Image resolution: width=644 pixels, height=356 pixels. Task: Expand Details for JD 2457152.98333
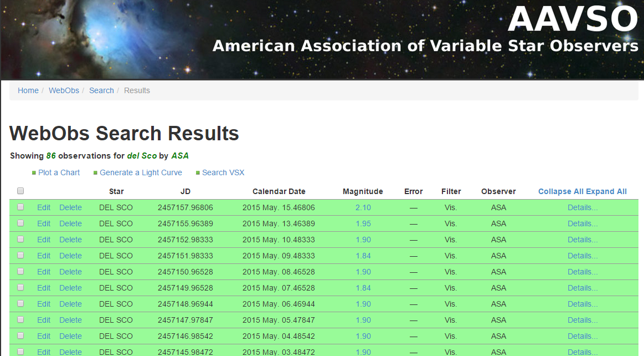(583, 240)
